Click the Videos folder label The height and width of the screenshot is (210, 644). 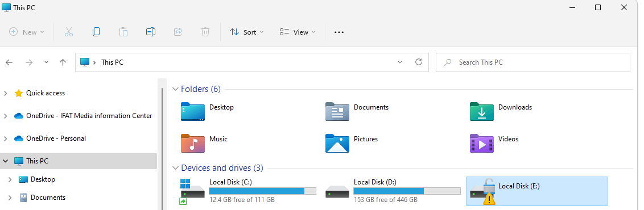pos(508,139)
